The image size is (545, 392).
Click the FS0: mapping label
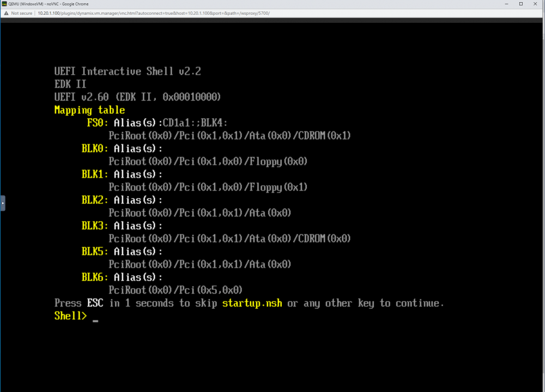pyautogui.click(x=98, y=123)
